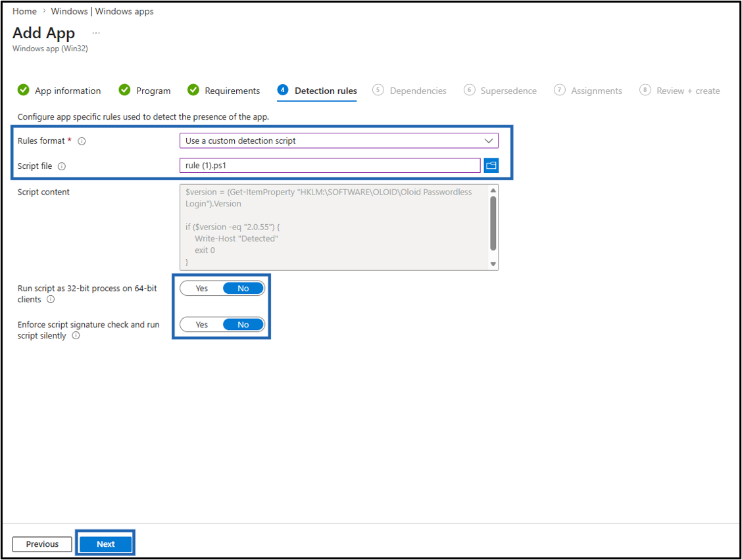The width and height of the screenshot is (742, 560).
Task: Go to App information tab
Action: [x=59, y=91]
